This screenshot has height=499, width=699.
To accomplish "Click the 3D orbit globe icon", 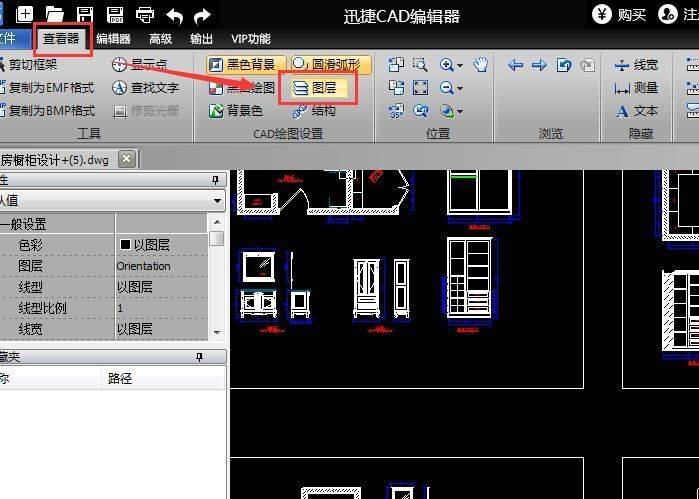I will point(447,110).
